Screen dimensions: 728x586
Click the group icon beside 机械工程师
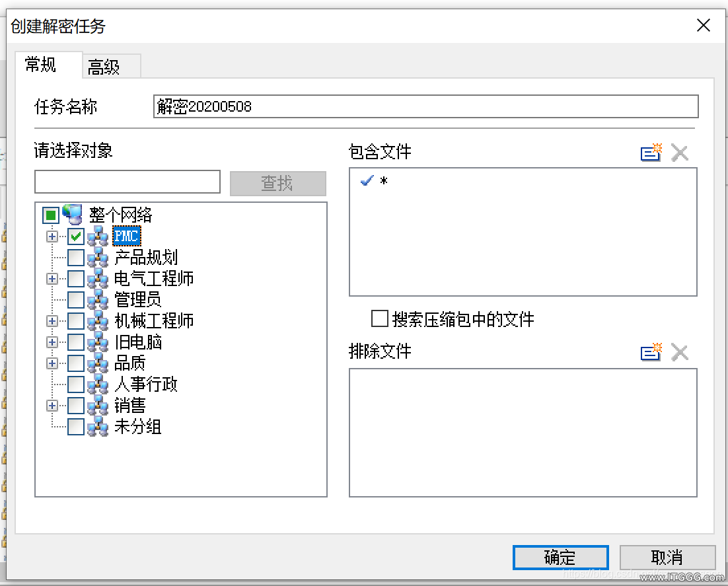click(x=98, y=321)
